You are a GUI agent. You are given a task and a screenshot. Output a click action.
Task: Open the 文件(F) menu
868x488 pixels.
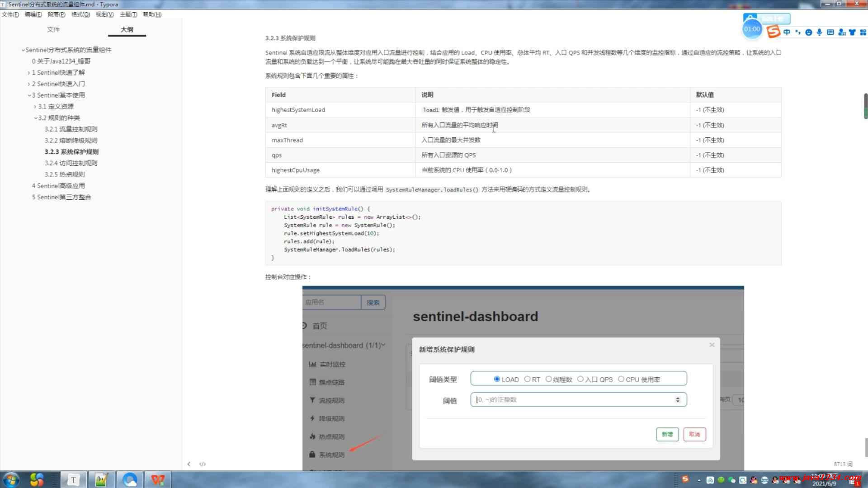pos(10,14)
